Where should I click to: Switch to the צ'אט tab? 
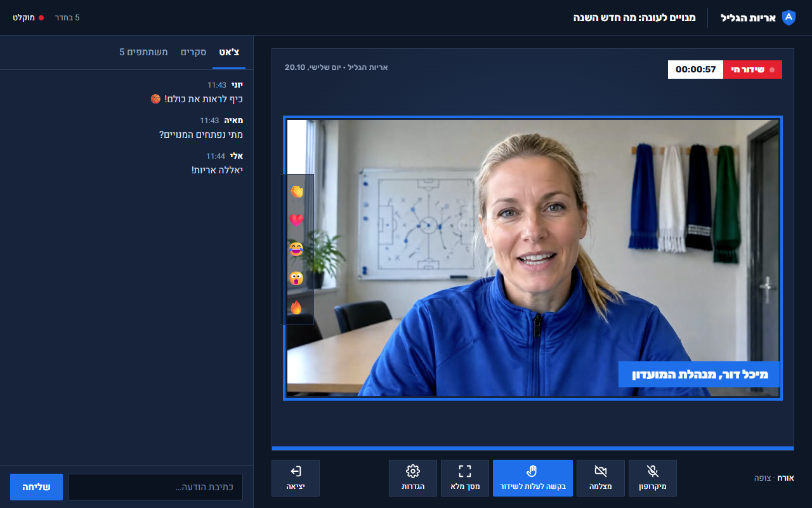(x=229, y=52)
